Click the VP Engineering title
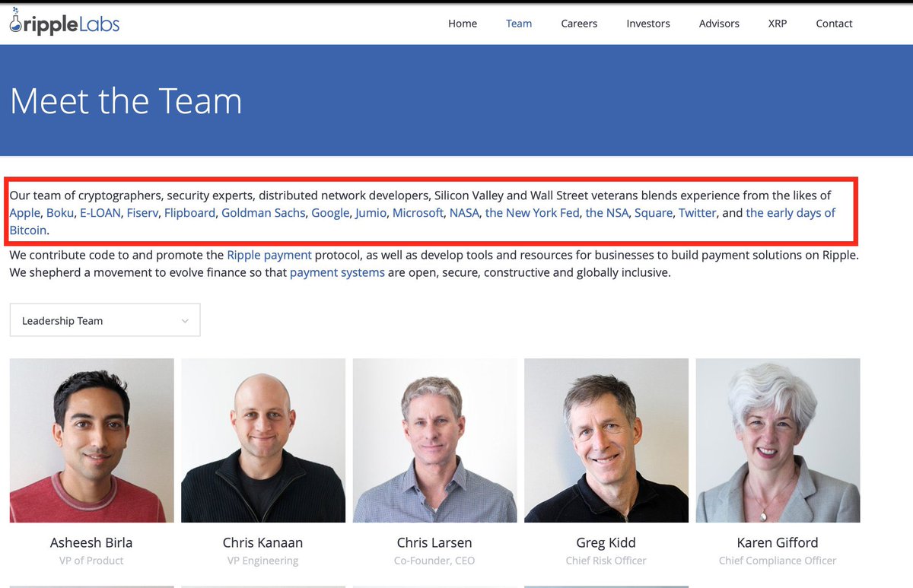The width and height of the screenshot is (913, 588). tap(262, 561)
